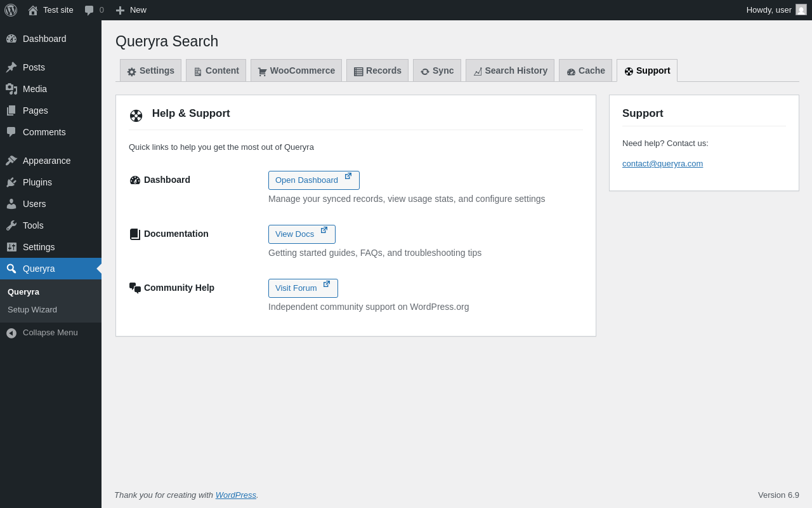Open the Tools wrench icon

11,225
